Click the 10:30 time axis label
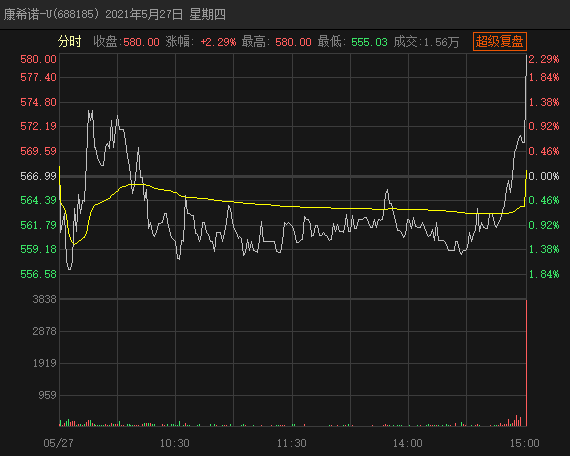Screen dimensions: 570x456 click(x=174, y=443)
